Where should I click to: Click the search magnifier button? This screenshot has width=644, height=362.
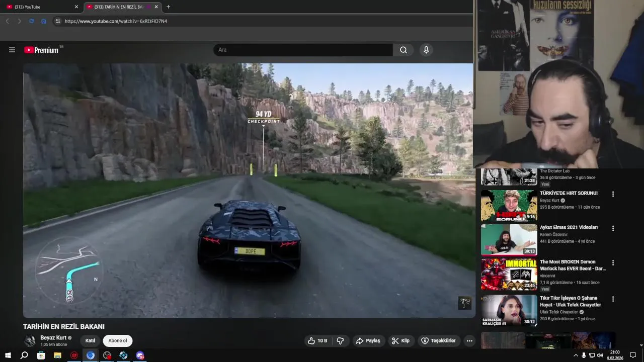tap(404, 50)
